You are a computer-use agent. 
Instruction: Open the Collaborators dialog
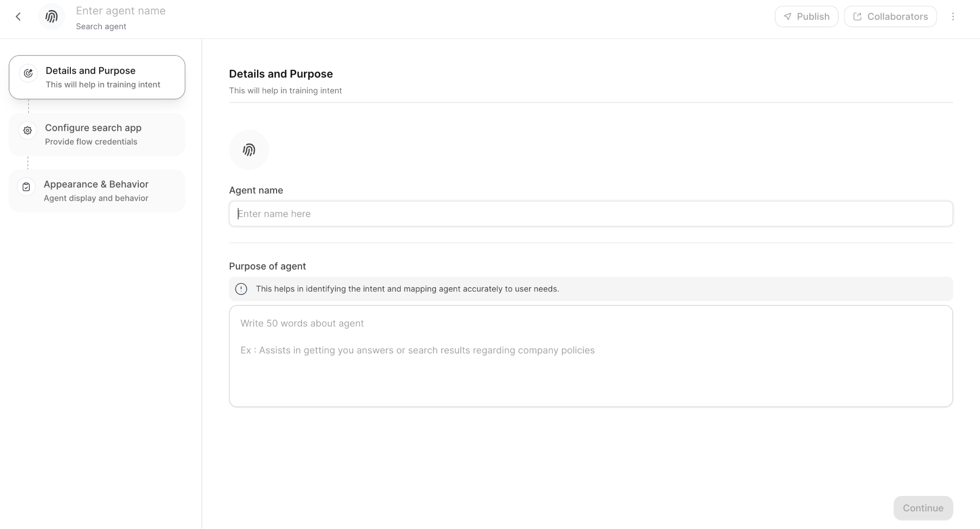(890, 17)
